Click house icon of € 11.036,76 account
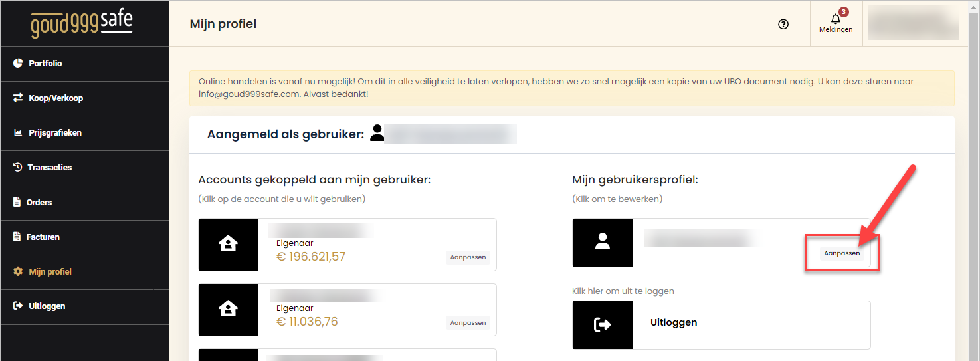The image size is (980, 361). pos(228,310)
